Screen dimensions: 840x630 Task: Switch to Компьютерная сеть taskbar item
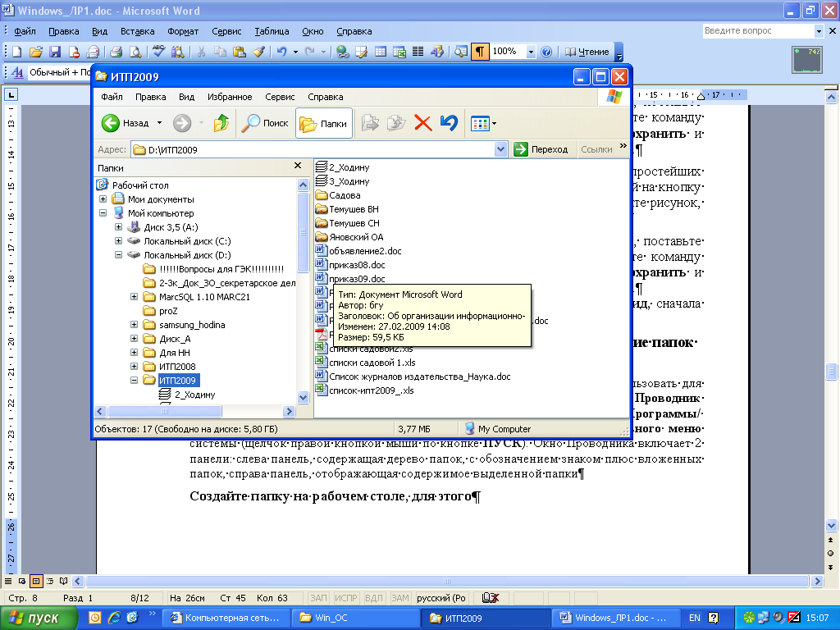[x=226, y=618]
